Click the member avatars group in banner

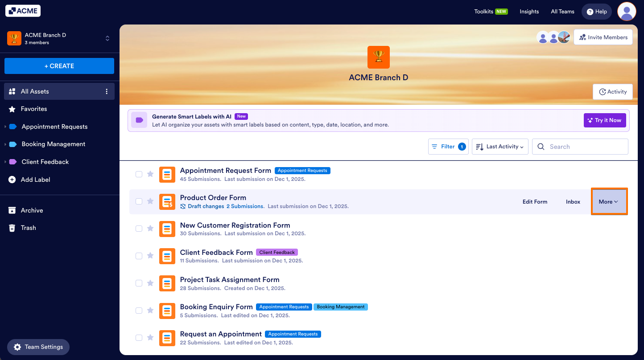553,37
